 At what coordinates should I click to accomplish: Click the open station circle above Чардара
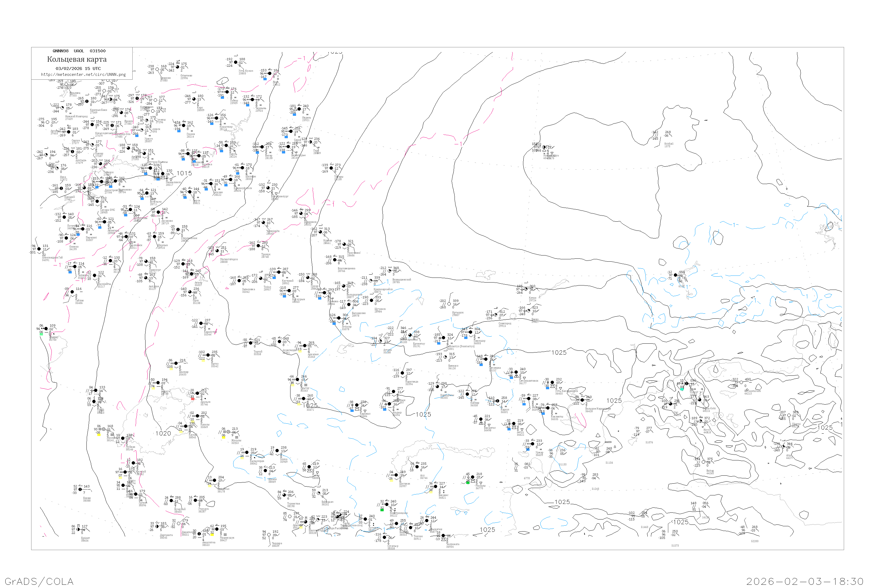(269, 535)
